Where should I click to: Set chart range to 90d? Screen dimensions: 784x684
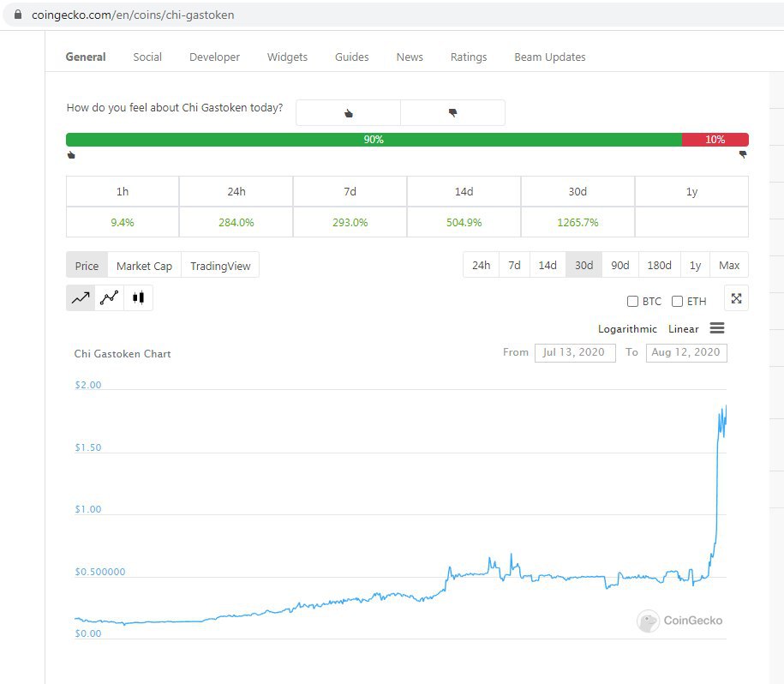pos(620,265)
